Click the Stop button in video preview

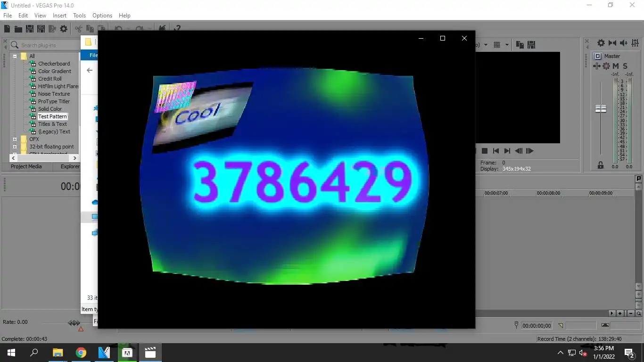[x=484, y=151]
